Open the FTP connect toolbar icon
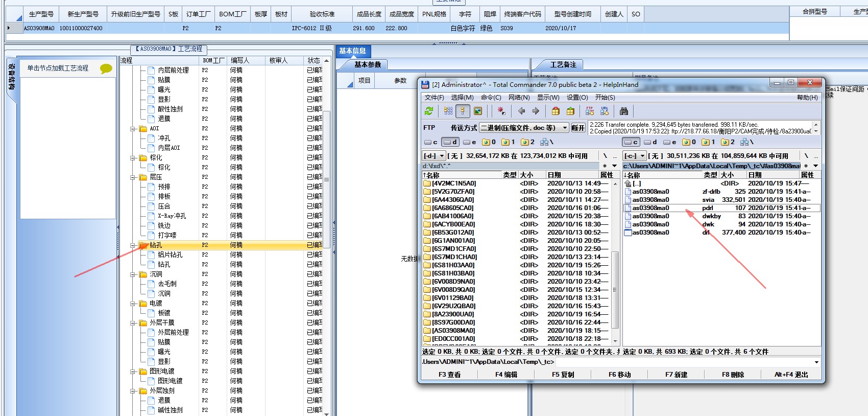The image size is (868, 416). coord(590,111)
